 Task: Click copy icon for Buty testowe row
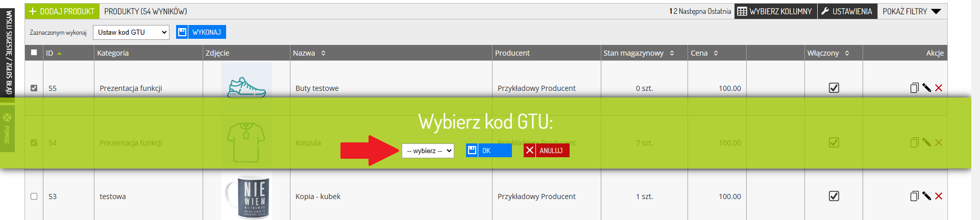(x=914, y=88)
